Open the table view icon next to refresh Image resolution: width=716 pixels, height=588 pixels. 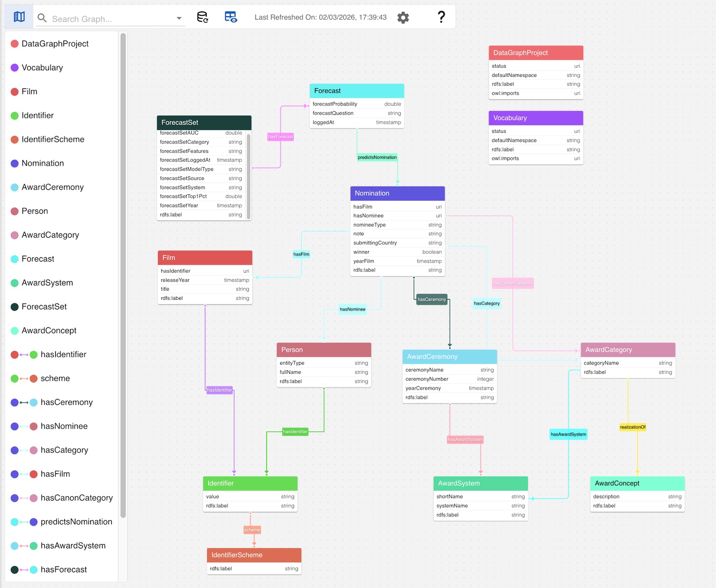231,17
